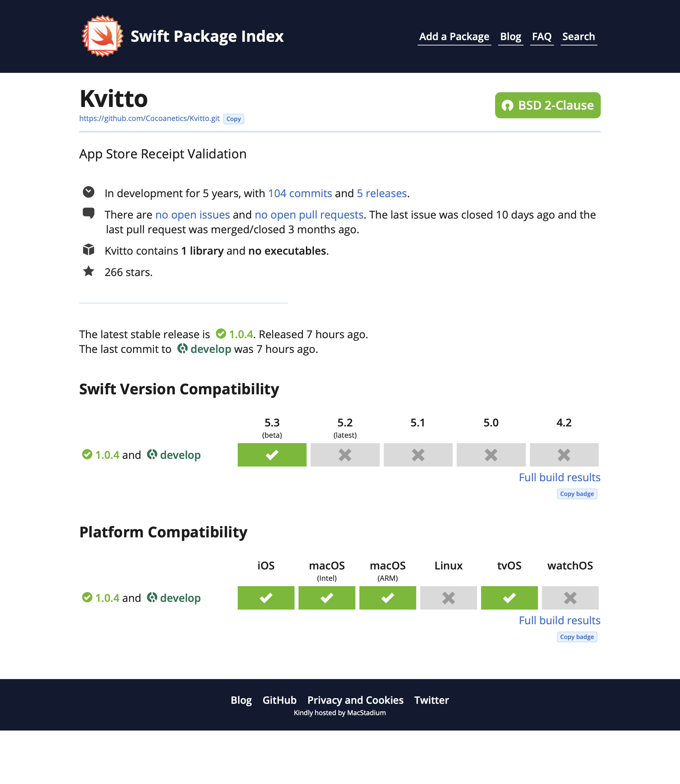Viewport: 680px width, 784px height.
Task: Click the Swift Package Index logo icon
Action: (102, 36)
